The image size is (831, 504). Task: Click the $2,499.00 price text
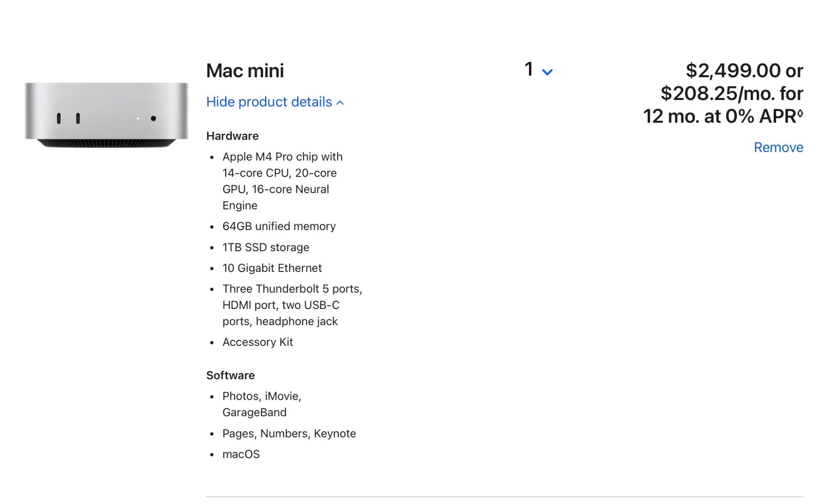(733, 71)
